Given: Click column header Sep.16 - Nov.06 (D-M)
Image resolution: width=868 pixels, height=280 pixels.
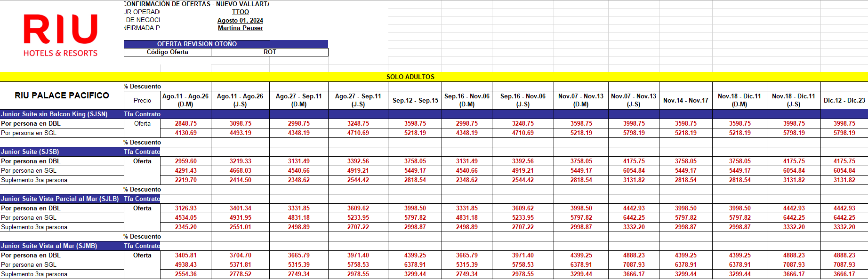Looking at the screenshot, I should click(x=467, y=100).
